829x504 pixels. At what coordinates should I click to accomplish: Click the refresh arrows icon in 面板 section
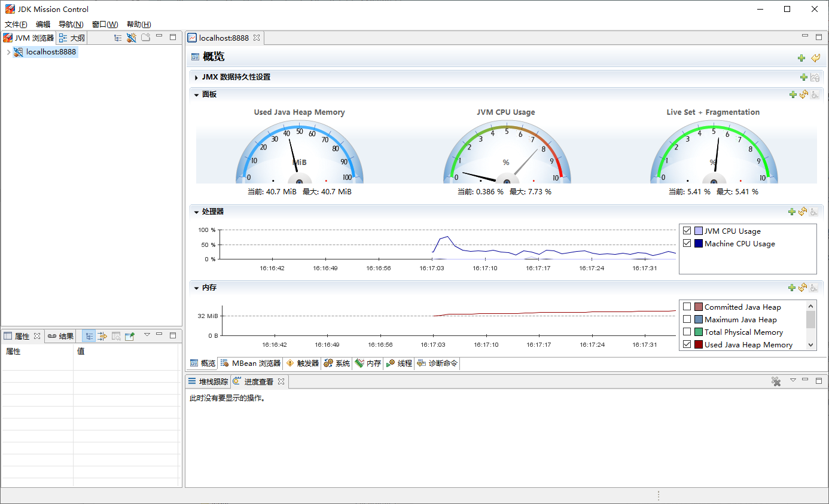tap(804, 94)
